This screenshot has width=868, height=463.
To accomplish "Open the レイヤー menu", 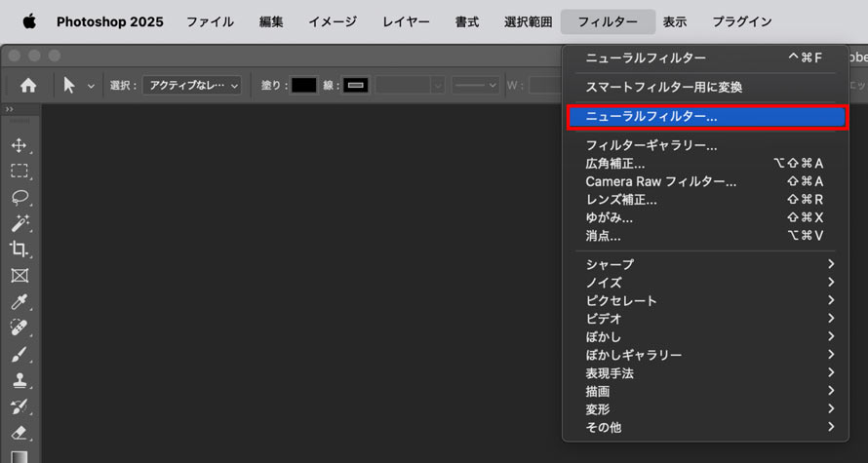I will tap(406, 22).
